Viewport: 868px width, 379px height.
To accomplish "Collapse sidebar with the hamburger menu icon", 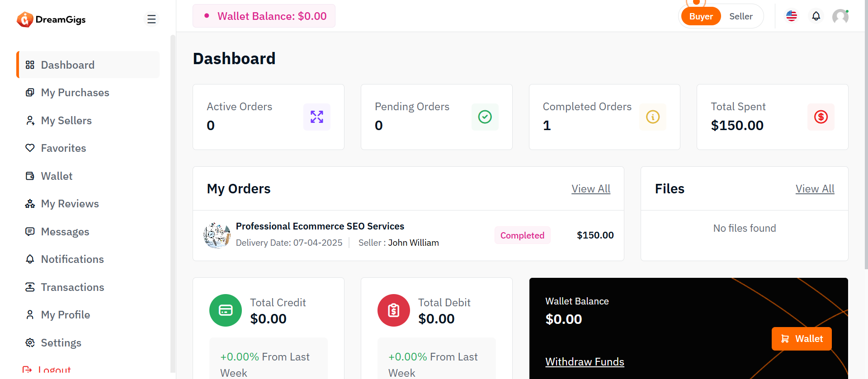I will pyautogui.click(x=151, y=19).
